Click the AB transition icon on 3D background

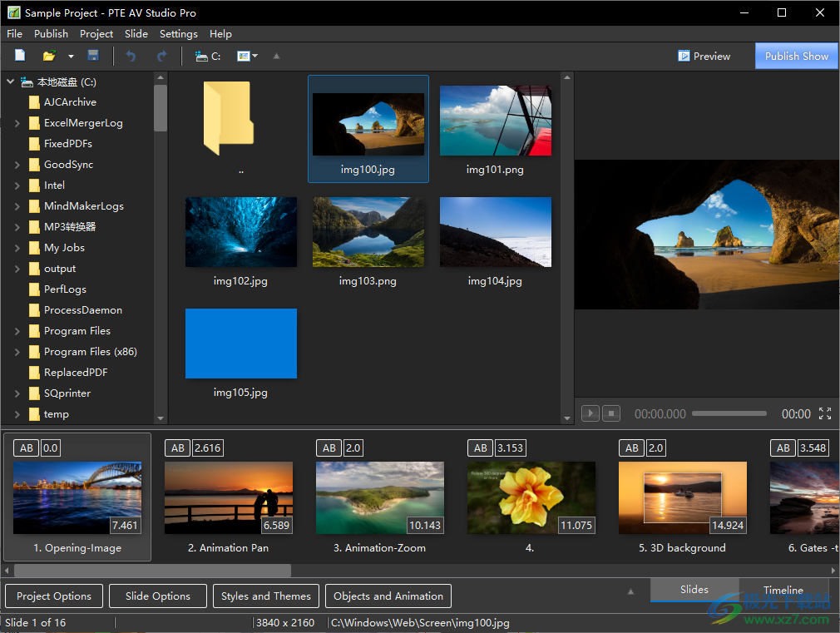pos(631,448)
